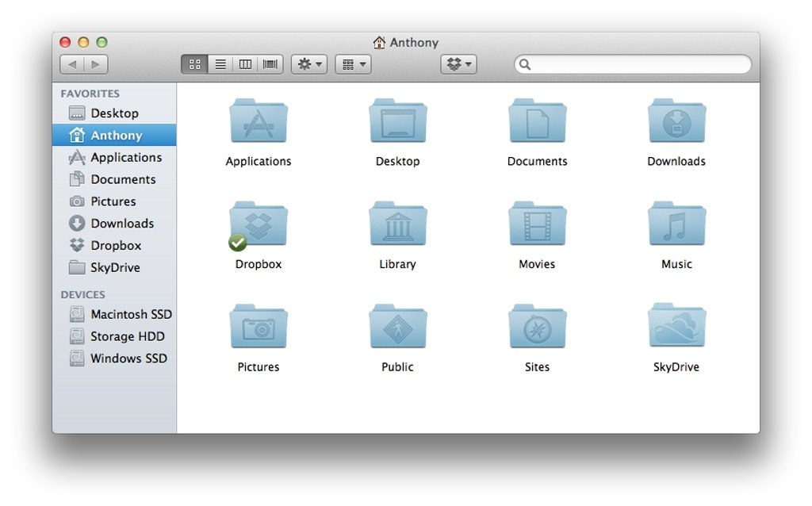The height and width of the screenshot is (506, 812).
Task: Open the Pictures folder icon
Action: (259, 326)
